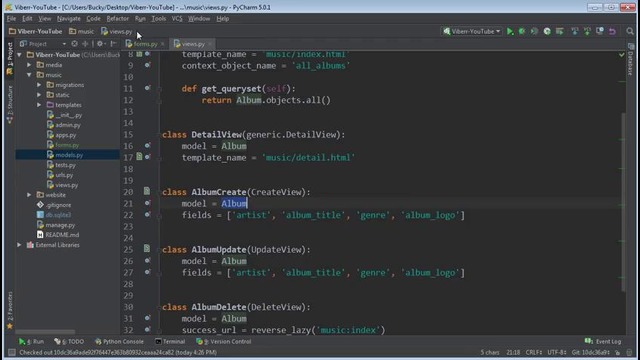640x360 pixels.
Task: Click the Scroll from Source target icon
Action: coord(74,44)
